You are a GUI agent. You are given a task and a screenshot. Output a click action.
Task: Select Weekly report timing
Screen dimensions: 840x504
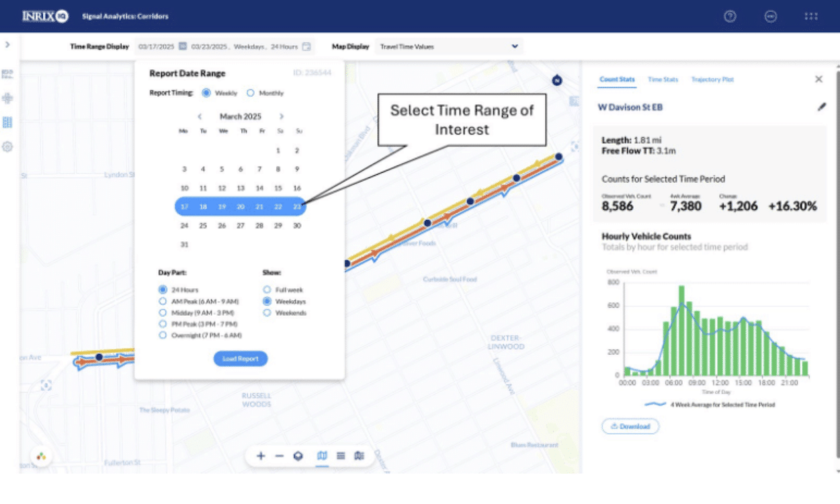pyautogui.click(x=206, y=93)
